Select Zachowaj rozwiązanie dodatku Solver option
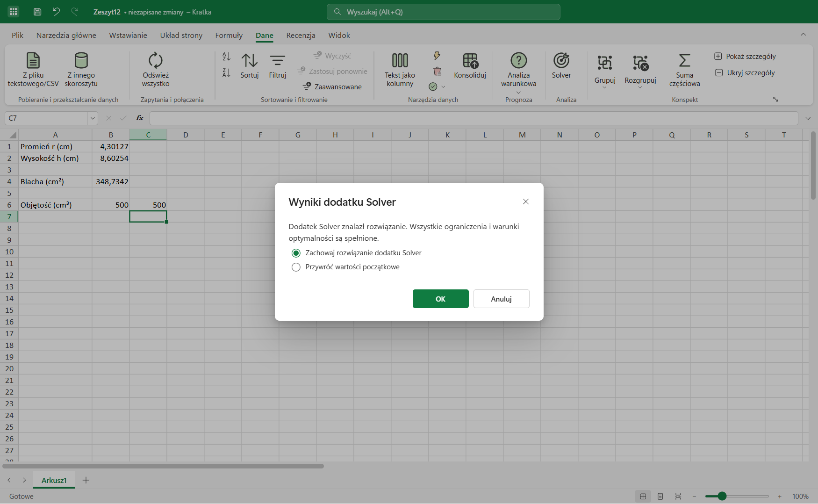The image size is (818, 504). coord(356,253)
